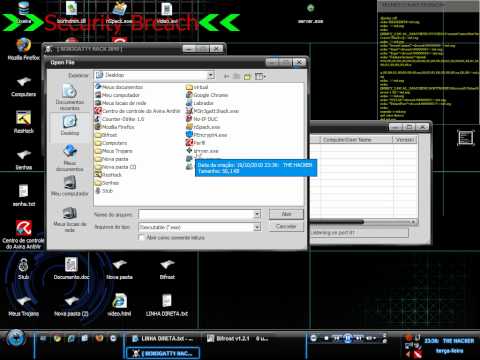Open the views menu in Open File toolbar
Screen dimensions: 480x360
point(260,77)
